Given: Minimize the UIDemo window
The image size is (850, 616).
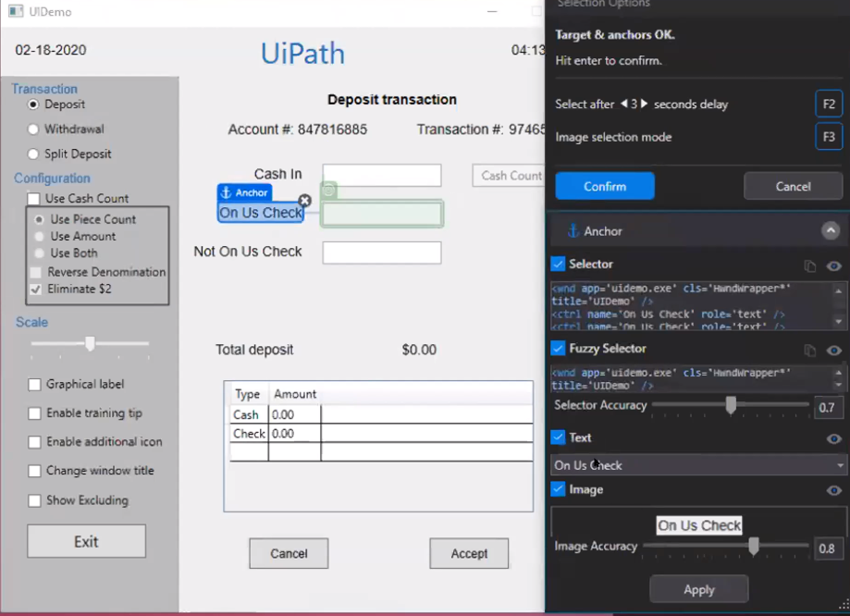Looking at the screenshot, I should coord(492,11).
